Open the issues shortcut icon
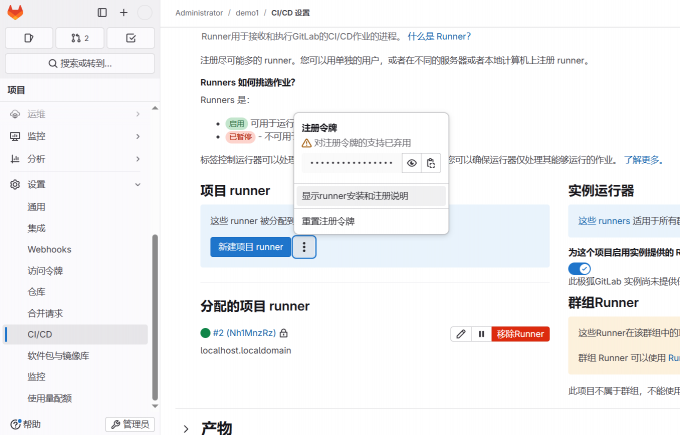The height and width of the screenshot is (435, 680). point(29,38)
